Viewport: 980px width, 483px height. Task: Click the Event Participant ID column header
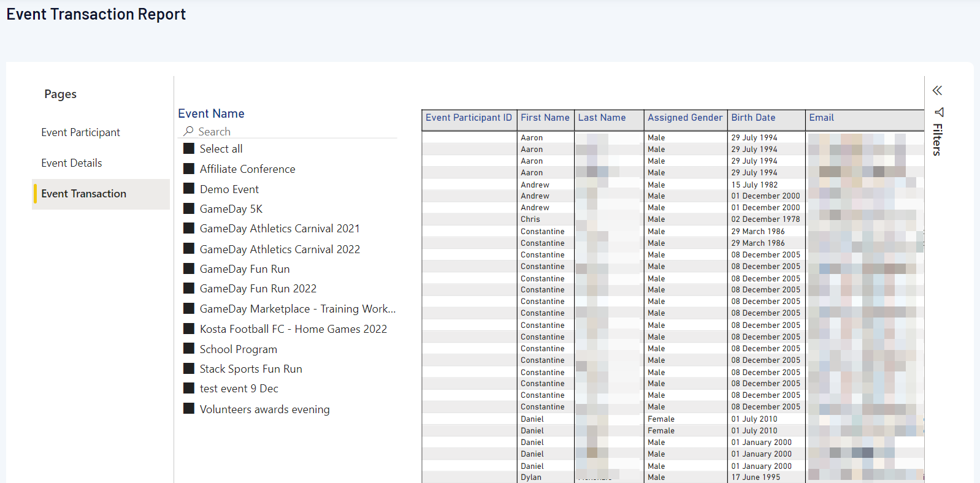pos(469,118)
